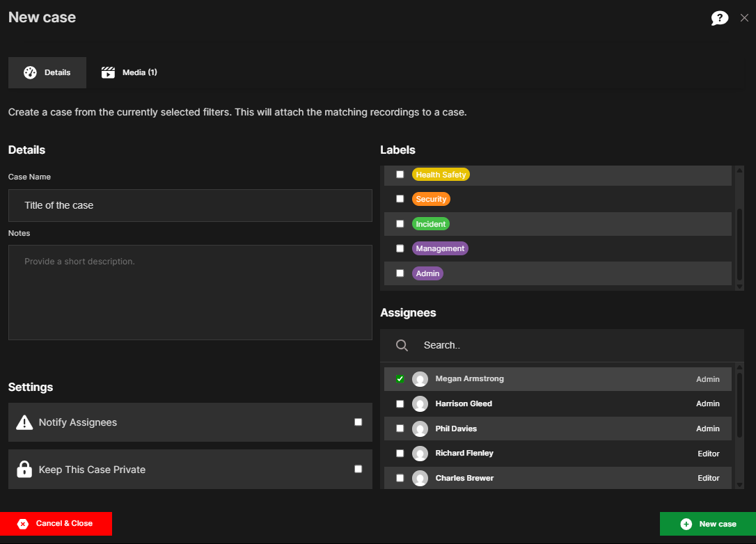Click the red X icon in Cancel & Close
This screenshot has height=544, width=756.
click(23, 524)
